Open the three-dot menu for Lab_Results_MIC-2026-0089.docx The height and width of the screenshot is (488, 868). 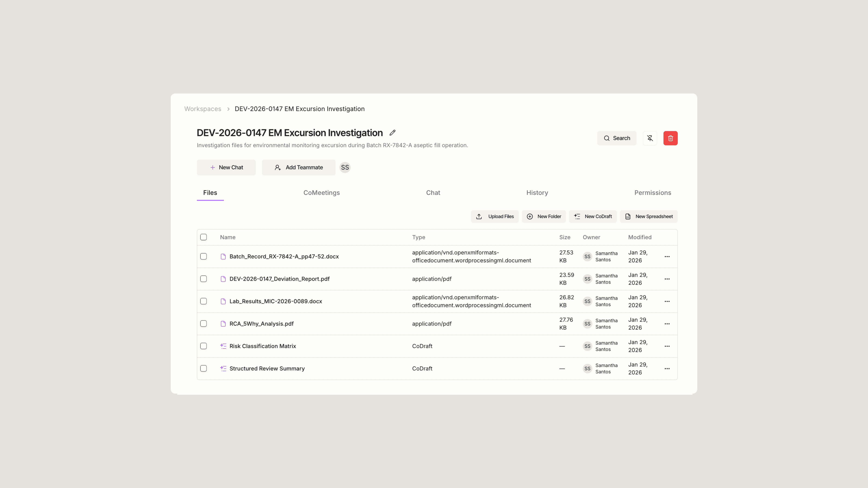pyautogui.click(x=667, y=301)
